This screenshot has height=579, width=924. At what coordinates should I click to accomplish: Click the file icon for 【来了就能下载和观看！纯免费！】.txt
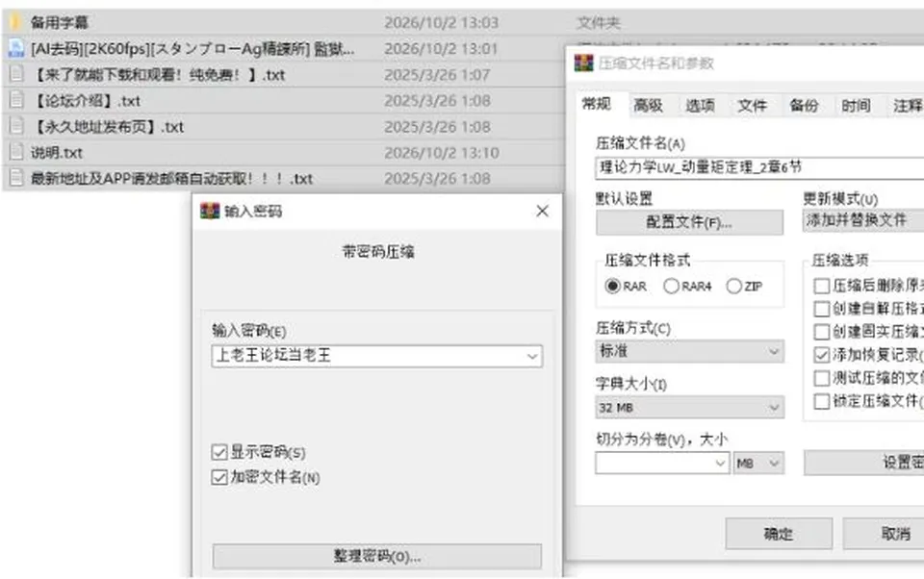tap(16, 74)
